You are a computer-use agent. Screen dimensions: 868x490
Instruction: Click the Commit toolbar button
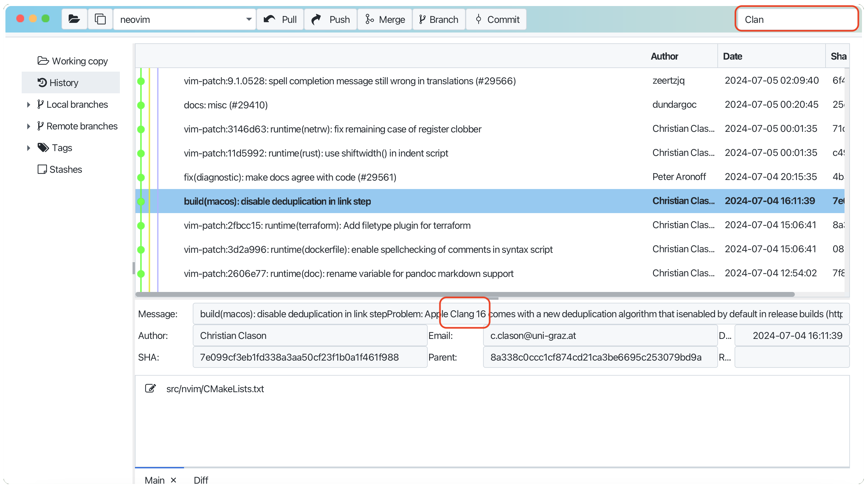pyautogui.click(x=497, y=19)
